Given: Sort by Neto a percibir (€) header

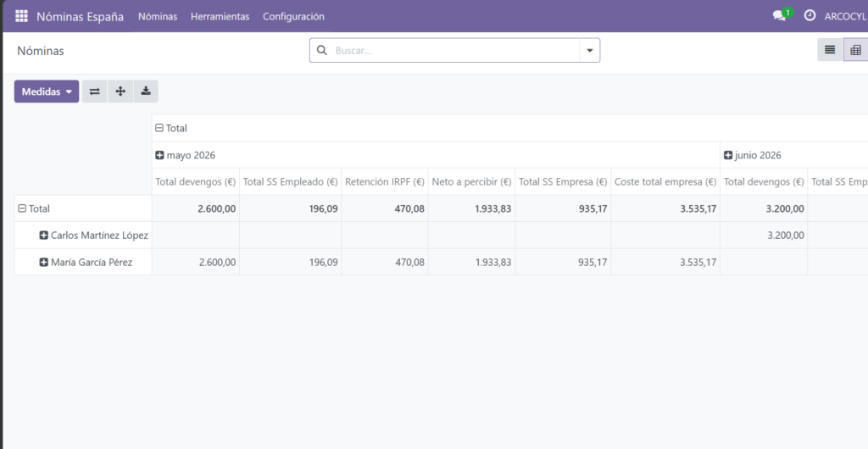Looking at the screenshot, I should point(471,181).
